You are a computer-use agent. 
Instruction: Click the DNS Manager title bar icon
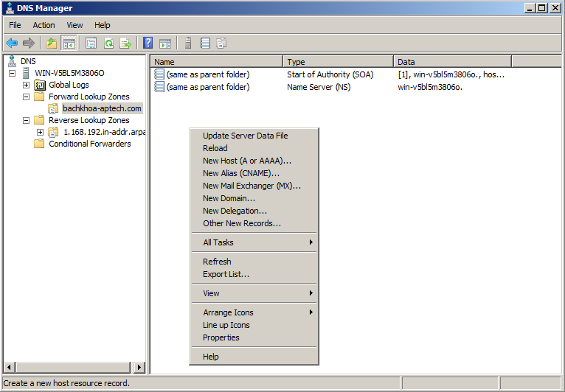click(x=10, y=8)
